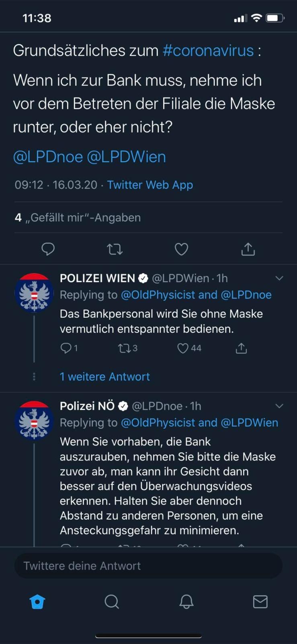
Task: Open the Messages envelope tab
Action: [260, 602]
